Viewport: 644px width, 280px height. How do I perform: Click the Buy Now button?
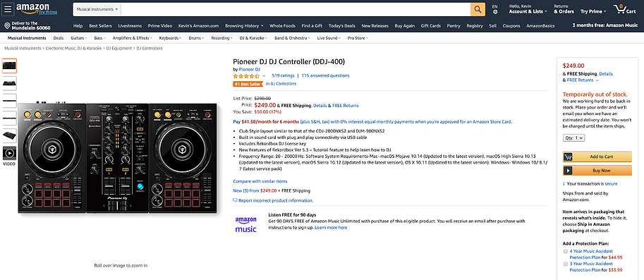pos(597,171)
